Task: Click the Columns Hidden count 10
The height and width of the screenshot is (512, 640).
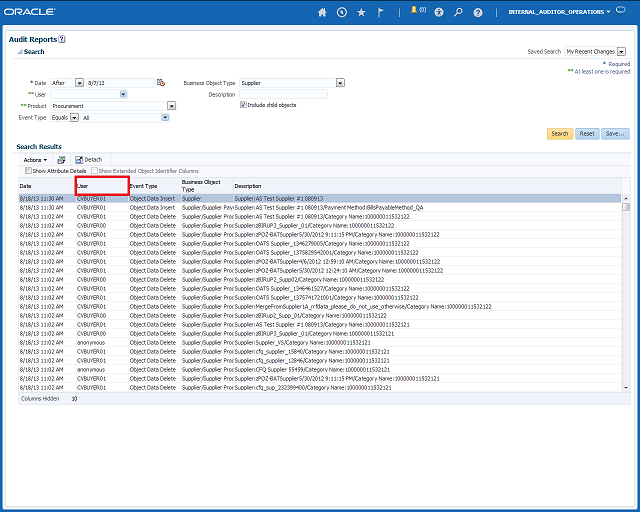Action: point(74,398)
